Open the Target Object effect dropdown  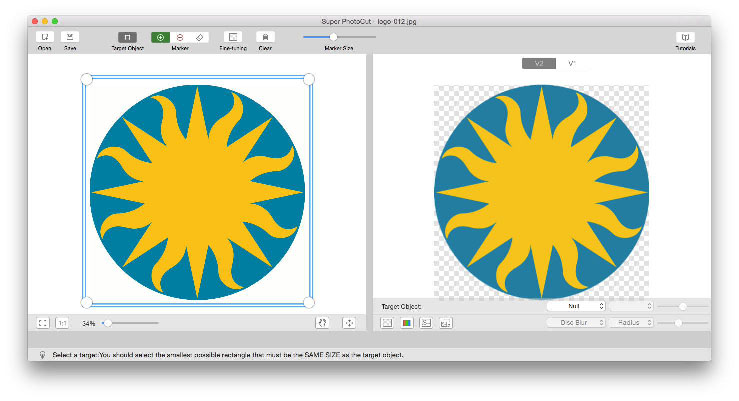click(x=576, y=306)
